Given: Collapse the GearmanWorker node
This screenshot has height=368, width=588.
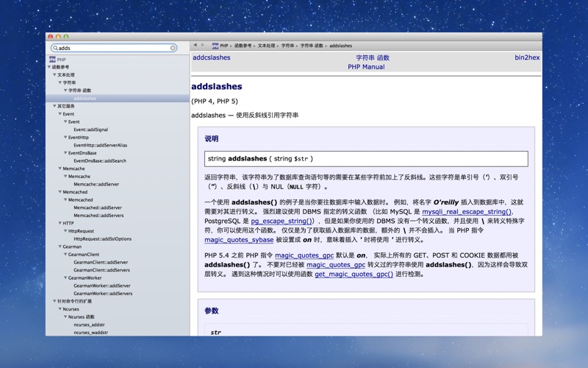Looking at the screenshot, I should click(65, 277).
